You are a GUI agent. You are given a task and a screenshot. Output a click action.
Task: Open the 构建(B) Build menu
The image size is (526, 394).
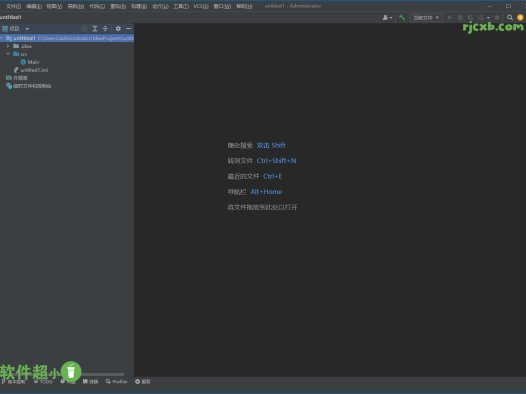[x=139, y=6]
